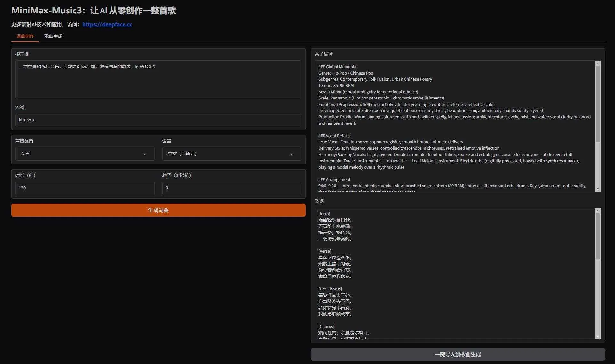Viewport: 615px width, 364px height.
Task: Click the '[Chorus]' lyric tag
Action: click(326, 327)
